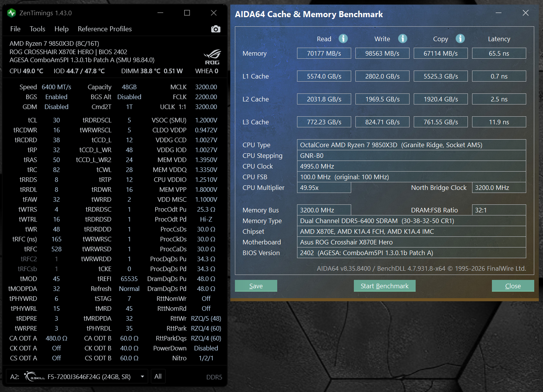Screen dimensions: 543x392
Task: Click the L2 Cache Write value 1969.5 GB/s
Action: (382, 99)
